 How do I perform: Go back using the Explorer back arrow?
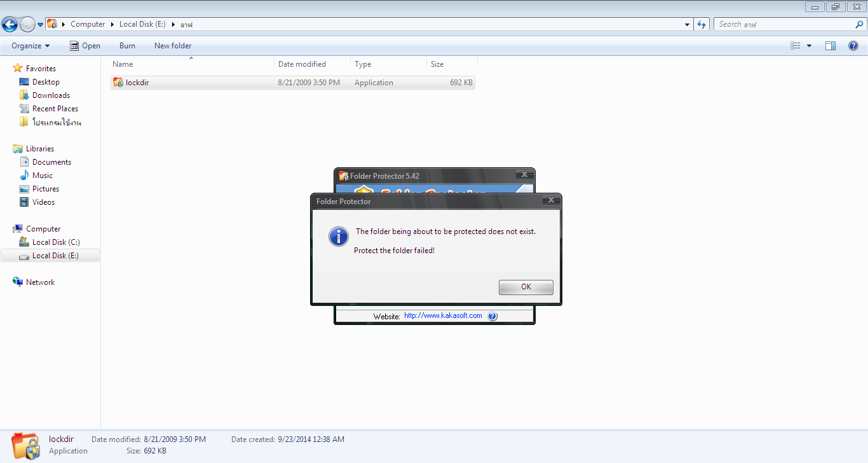(10, 25)
